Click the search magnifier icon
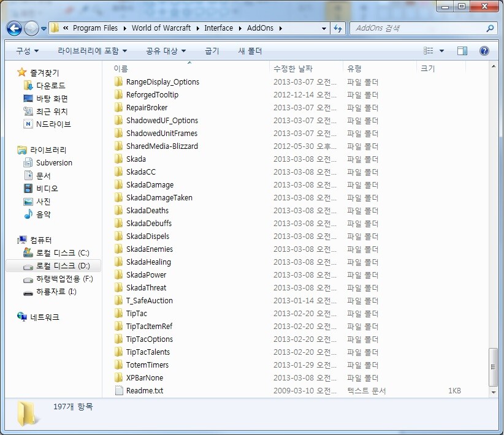 490,28
